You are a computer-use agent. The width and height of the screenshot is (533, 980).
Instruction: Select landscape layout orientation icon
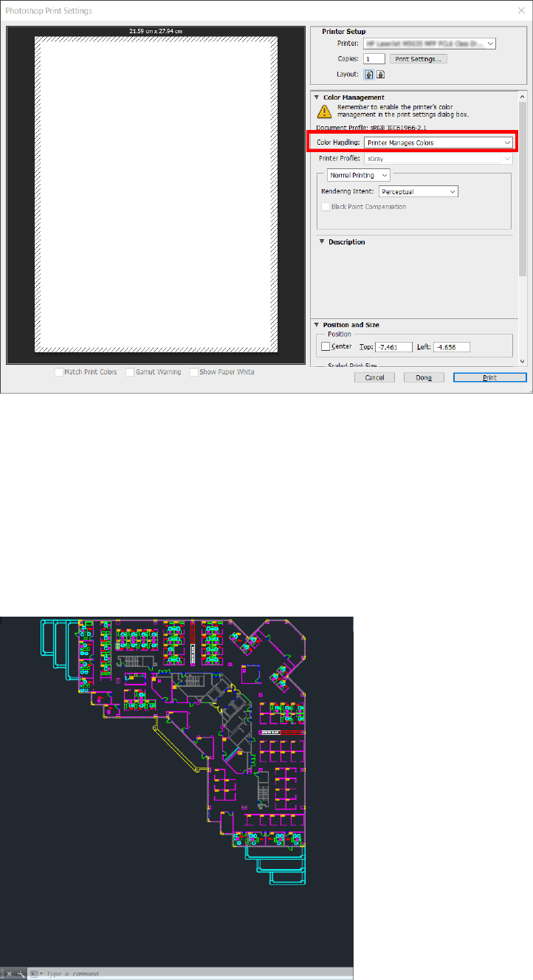click(x=381, y=75)
